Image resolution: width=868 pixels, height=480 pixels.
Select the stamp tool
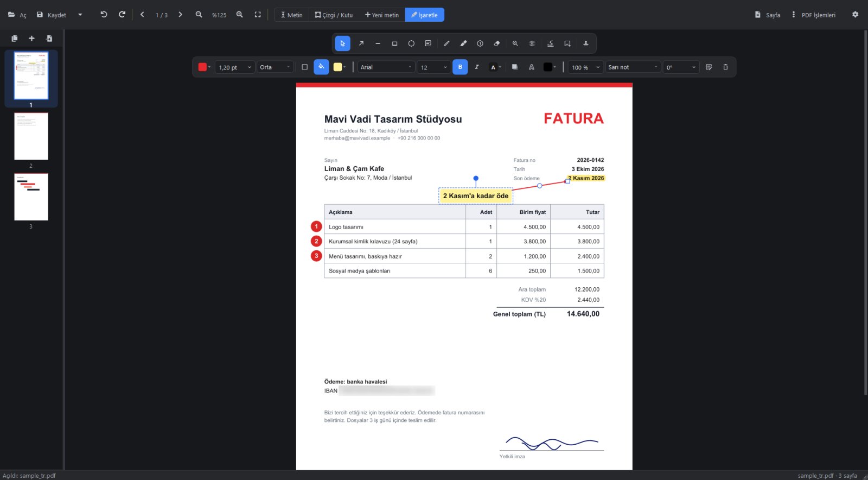coord(586,43)
